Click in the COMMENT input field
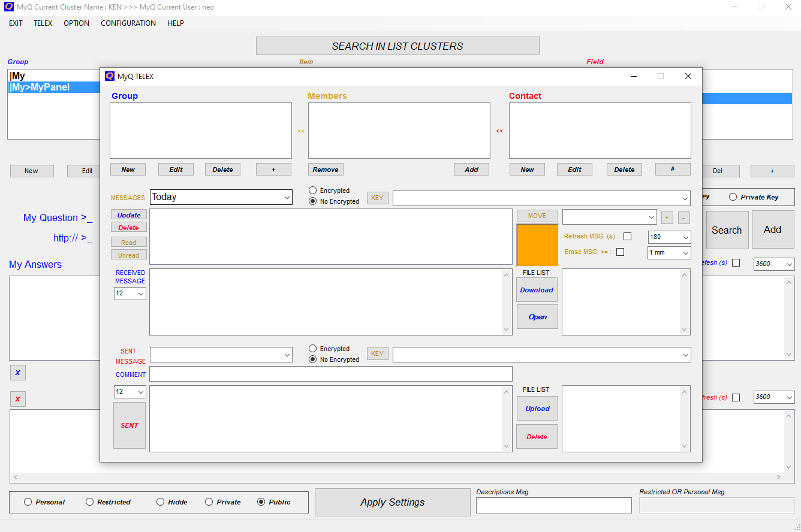The height and width of the screenshot is (532, 801). 331,374
